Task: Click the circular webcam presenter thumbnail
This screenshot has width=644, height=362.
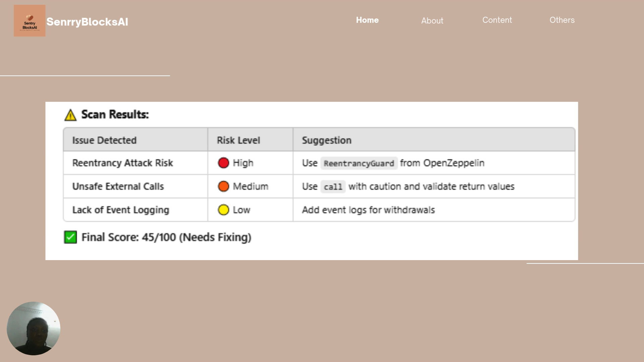Action: (34, 328)
